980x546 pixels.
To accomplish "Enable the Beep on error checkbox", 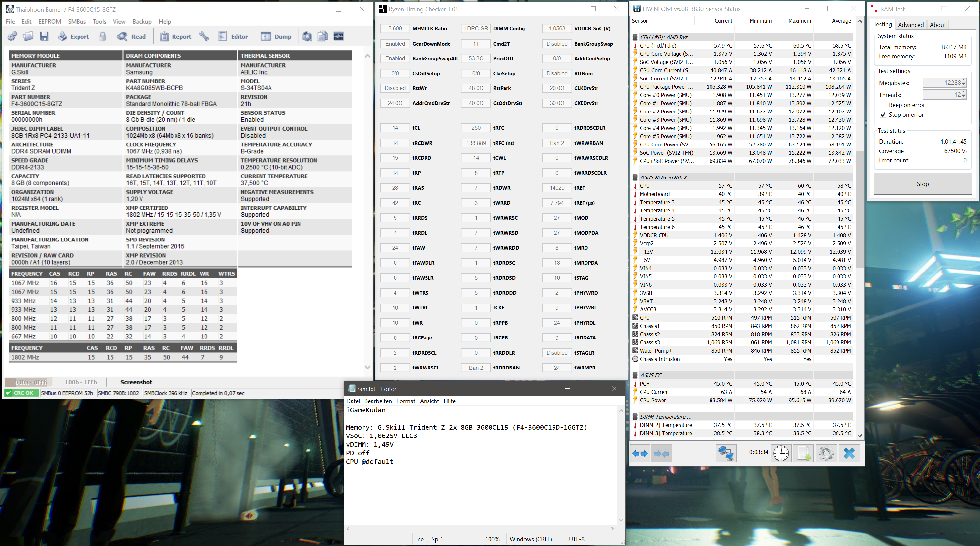I will [883, 105].
